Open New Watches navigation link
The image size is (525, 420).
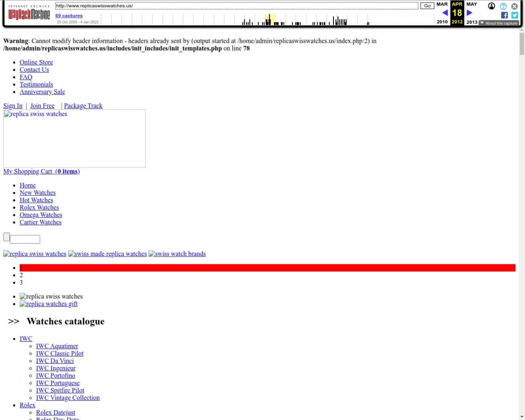coord(37,193)
